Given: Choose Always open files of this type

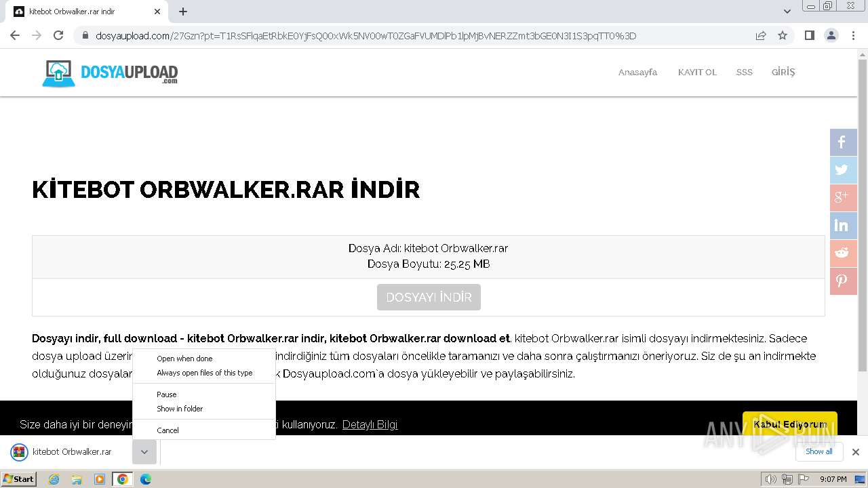Looking at the screenshot, I should click(x=204, y=373).
